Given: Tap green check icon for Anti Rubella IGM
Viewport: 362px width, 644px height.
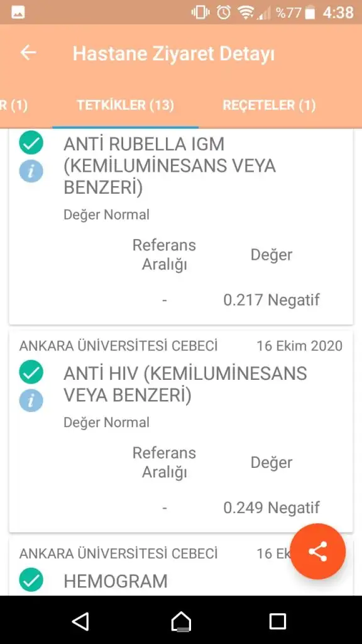Looking at the screenshot, I should (x=31, y=143).
